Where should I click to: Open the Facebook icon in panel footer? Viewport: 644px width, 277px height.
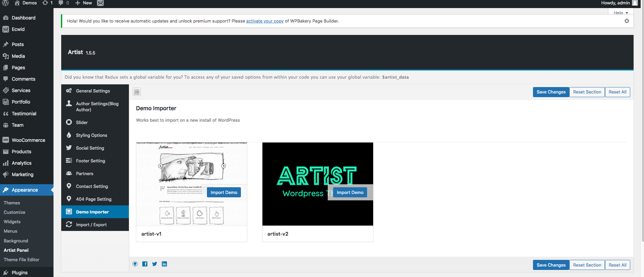coord(145,264)
